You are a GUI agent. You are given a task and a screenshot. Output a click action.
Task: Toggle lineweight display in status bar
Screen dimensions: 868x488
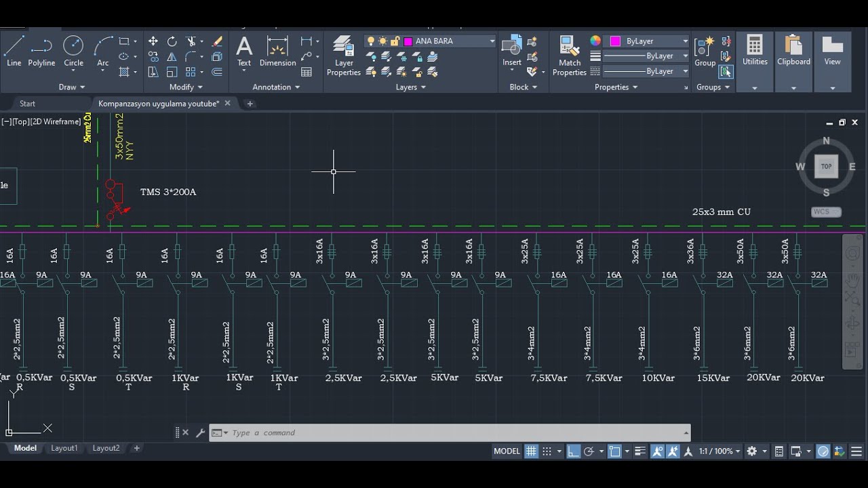640,451
